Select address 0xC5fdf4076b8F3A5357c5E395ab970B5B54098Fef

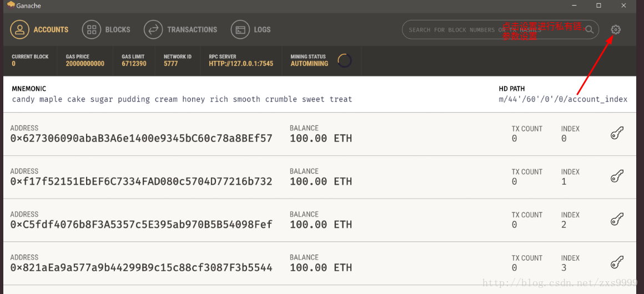coord(141,225)
